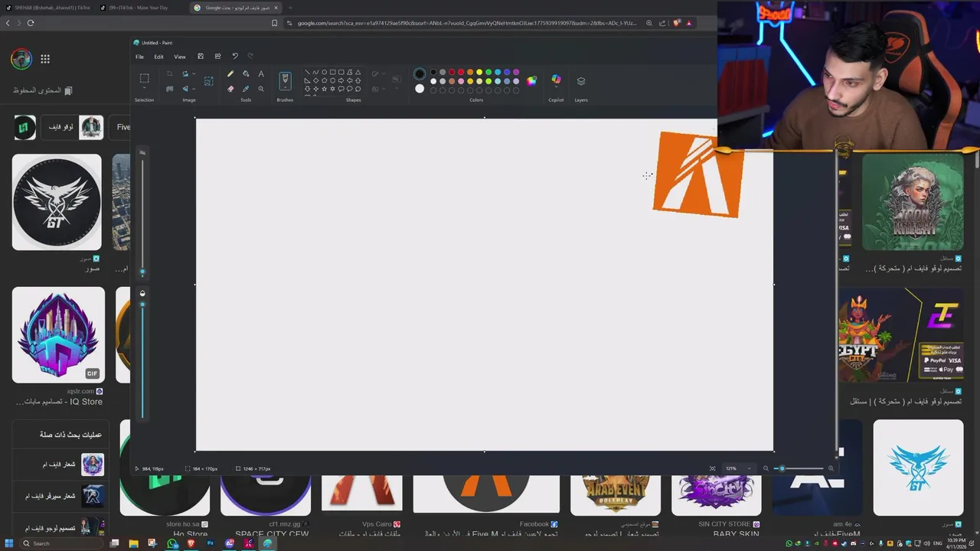Open Google apps grid in browser
The height and width of the screenshot is (551, 980).
tap(45, 59)
